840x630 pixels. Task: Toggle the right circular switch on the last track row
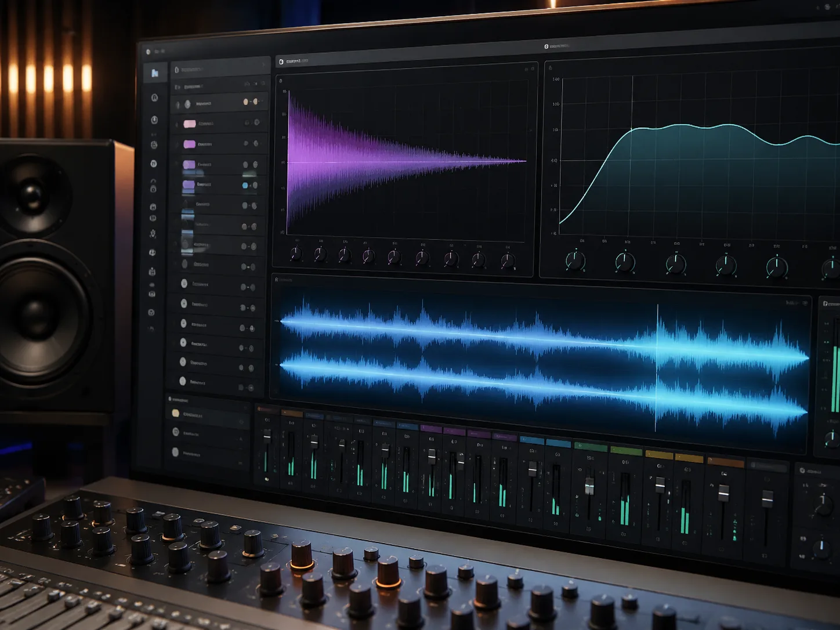251,387
